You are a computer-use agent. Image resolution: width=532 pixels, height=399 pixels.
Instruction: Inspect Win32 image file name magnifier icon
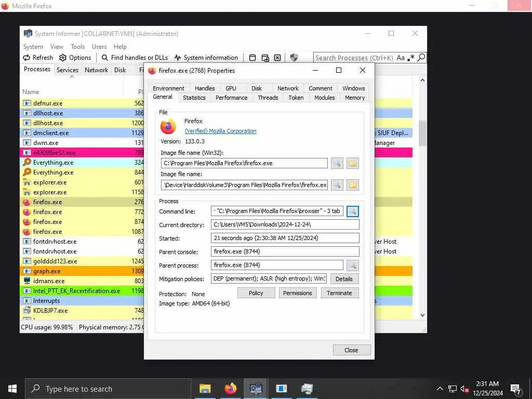pyautogui.click(x=337, y=163)
